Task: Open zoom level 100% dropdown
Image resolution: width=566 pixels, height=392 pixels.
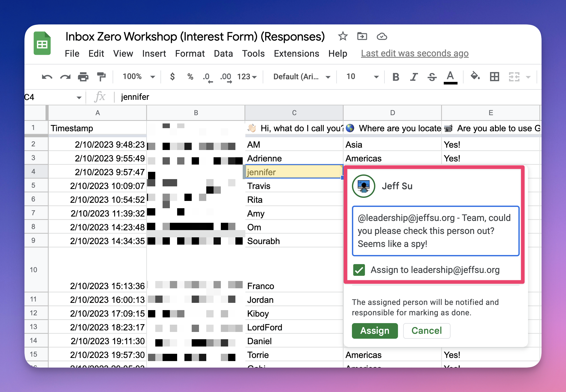Action: pyautogui.click(x=139, y=76)
